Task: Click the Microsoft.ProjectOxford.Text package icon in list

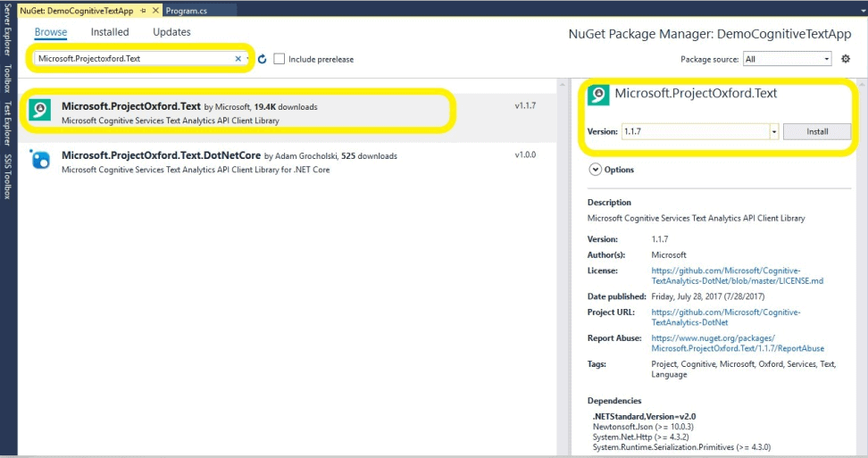Action: click(x=40, y=110)
